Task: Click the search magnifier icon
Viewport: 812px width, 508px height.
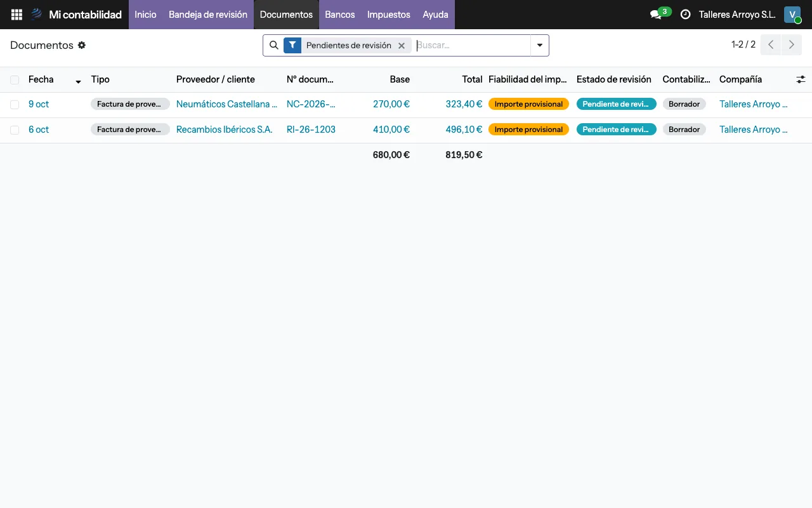Action: coord(274,45)
